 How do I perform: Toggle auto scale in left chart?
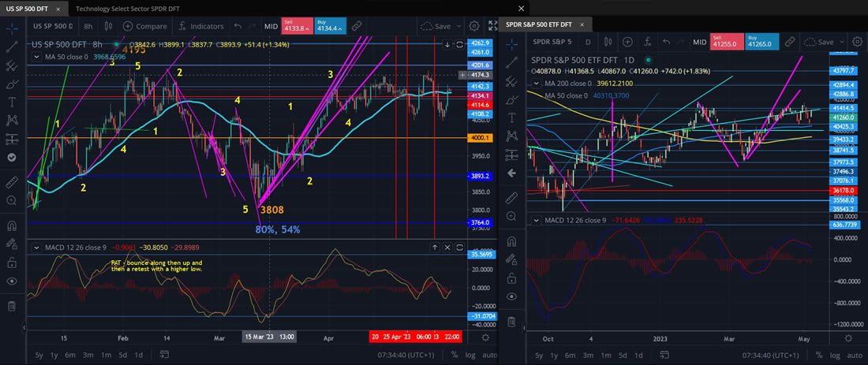(x=489, y=355)
